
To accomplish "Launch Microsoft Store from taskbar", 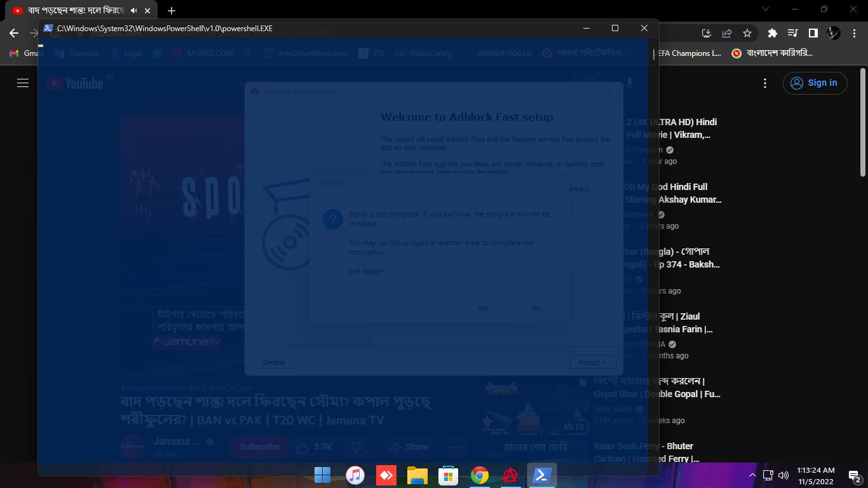I will pos(448,475).
